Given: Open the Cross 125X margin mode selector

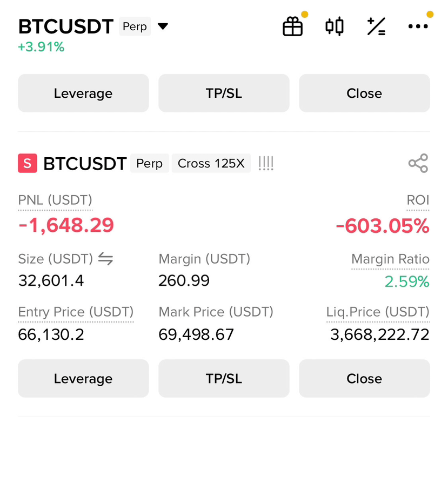Looking at the screenshot, I should pos(211,163).
